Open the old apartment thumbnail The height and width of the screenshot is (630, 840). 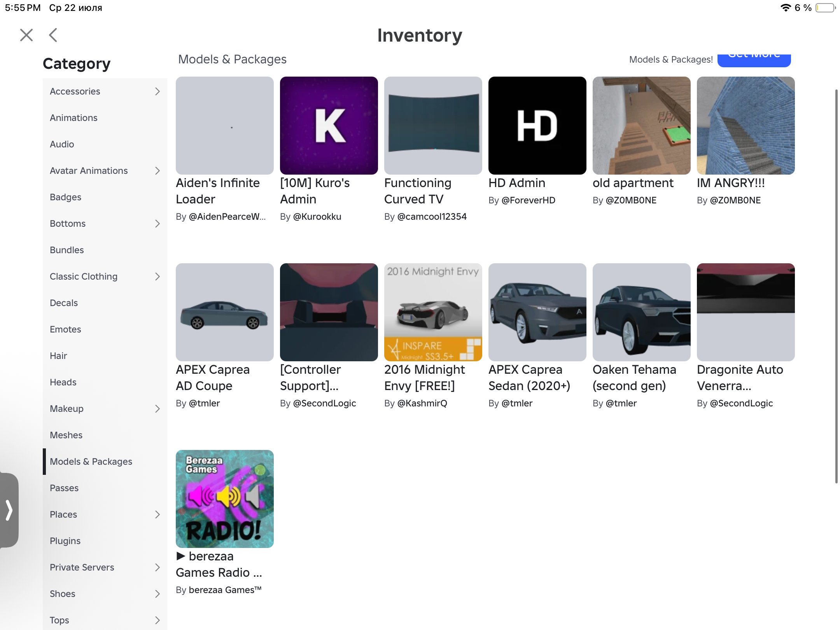pos(641,126)
